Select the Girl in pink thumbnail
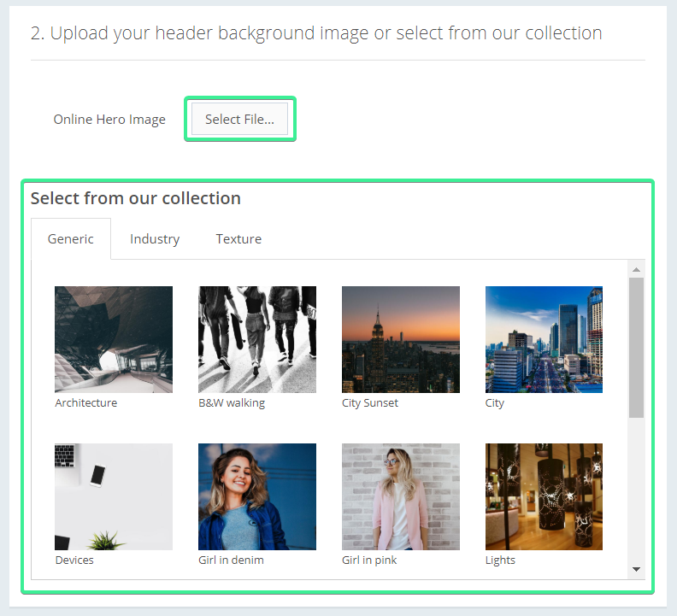677x616 pixels. click(x=401, y=497)
